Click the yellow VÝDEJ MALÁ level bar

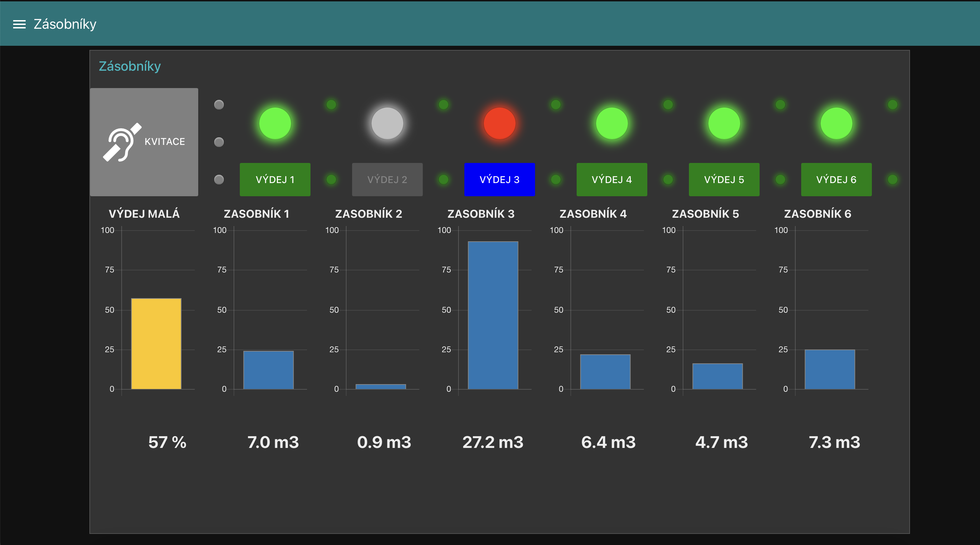[x=156, y=343]
